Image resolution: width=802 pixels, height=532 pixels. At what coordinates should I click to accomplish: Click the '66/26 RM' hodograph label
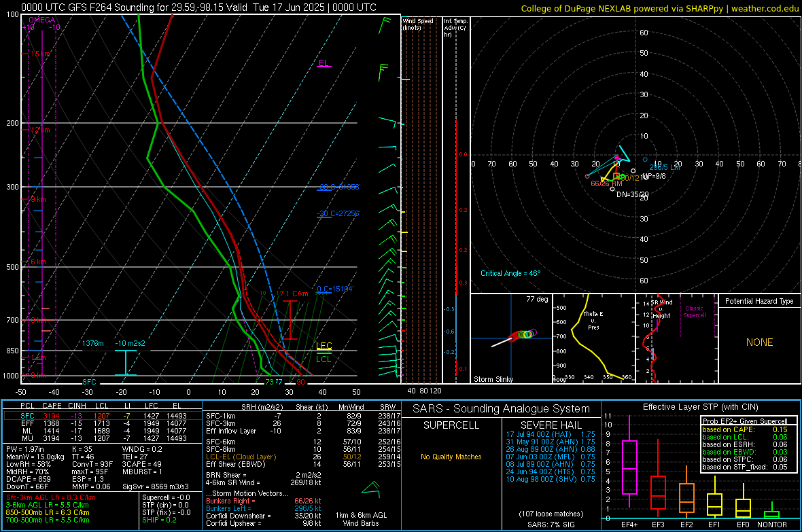607,183
